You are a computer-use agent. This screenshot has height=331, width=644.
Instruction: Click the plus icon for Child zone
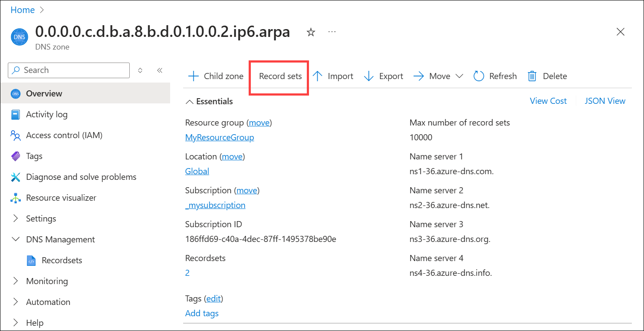pos(193,76)
